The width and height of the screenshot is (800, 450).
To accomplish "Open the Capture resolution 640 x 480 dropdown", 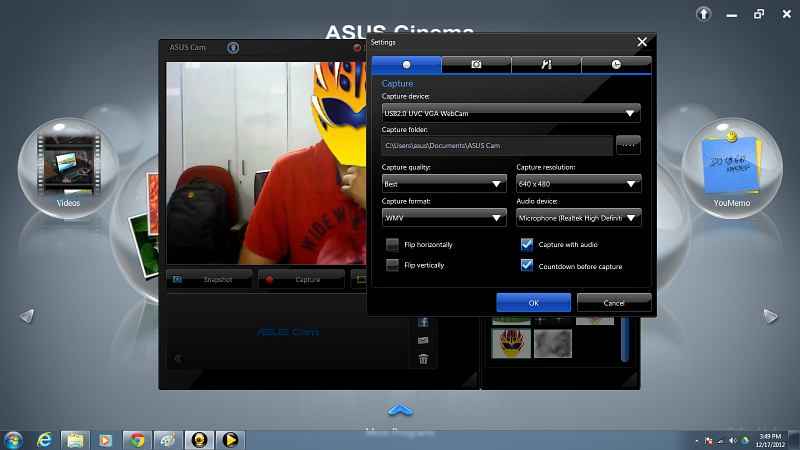I will tap(578, 184).
